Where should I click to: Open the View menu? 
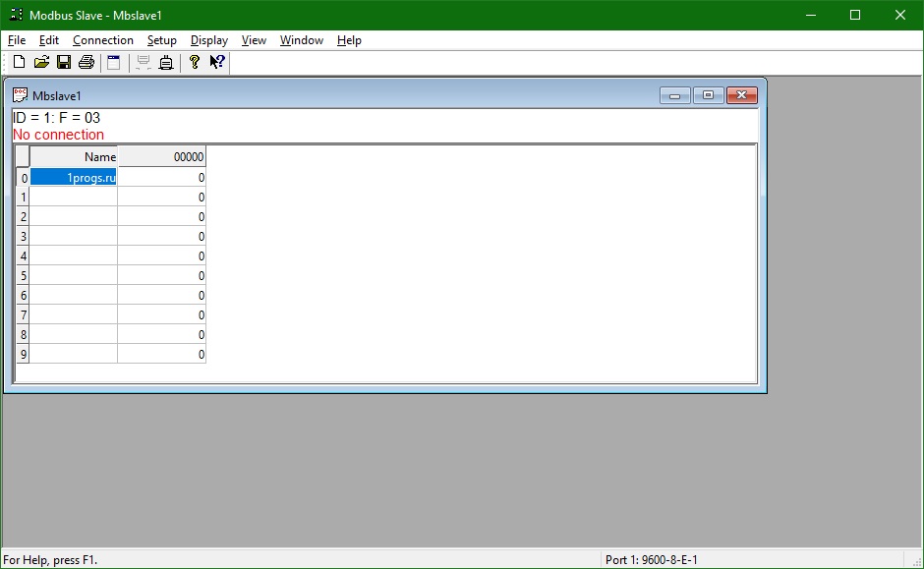(x=253, y=40)
